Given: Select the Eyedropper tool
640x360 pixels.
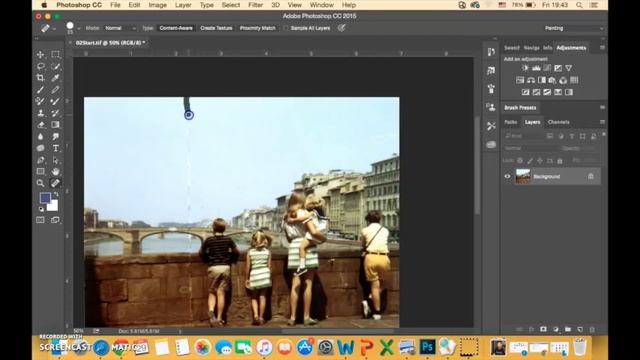Looking at the screenshot, I should (x=56, y=78).
